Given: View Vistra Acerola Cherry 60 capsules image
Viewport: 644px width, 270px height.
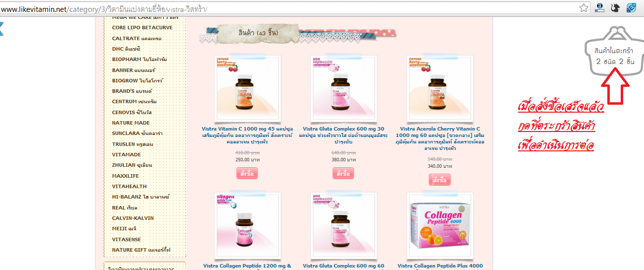Looking at the screenshot, I should point(439,88).
